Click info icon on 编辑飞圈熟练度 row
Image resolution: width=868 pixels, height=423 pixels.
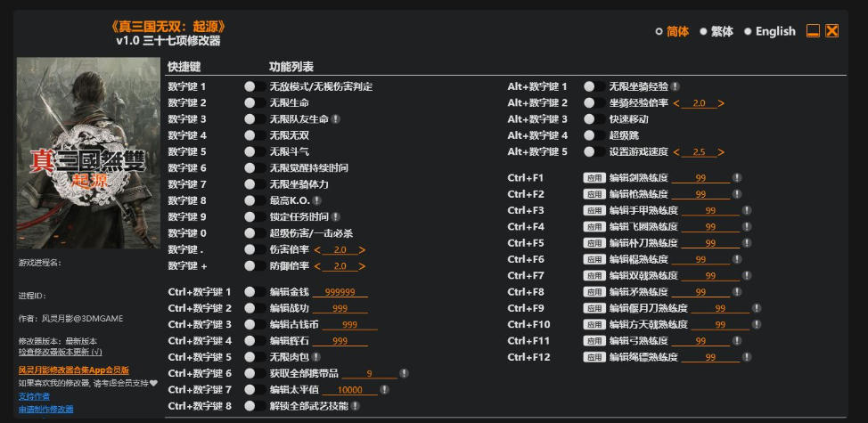click(747, 227)
